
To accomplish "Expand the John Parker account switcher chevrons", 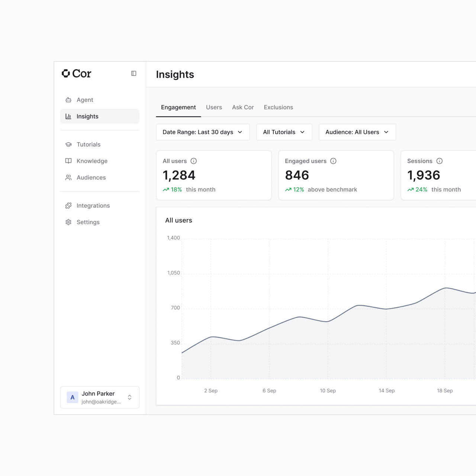I will [x=129, y=398].
